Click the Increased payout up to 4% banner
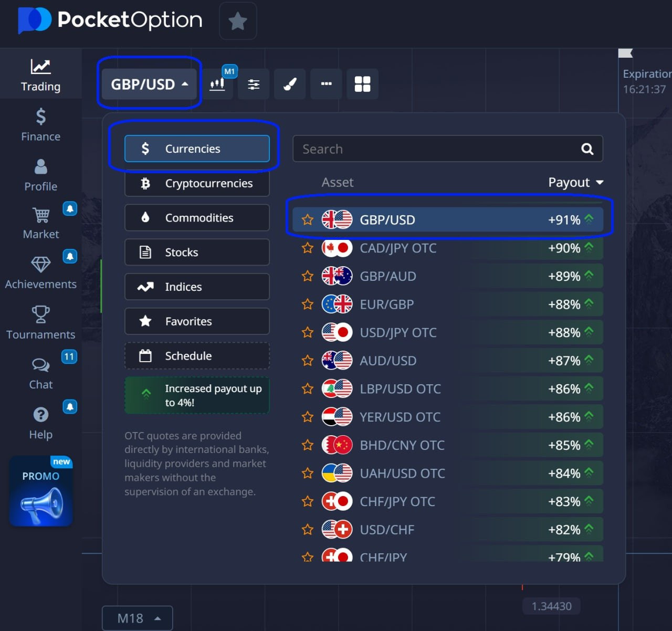The height and width of the screenshot is (631, 672). (197, 395)
